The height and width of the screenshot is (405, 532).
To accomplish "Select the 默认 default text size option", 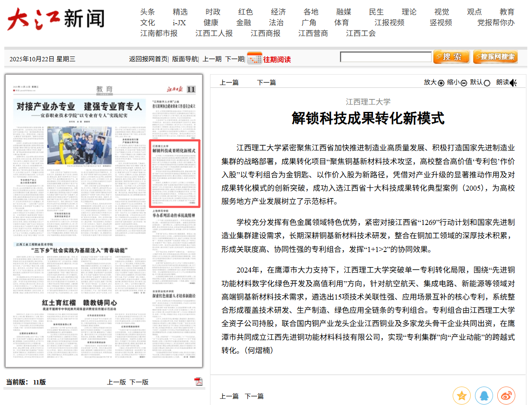I will pos(487,83).
